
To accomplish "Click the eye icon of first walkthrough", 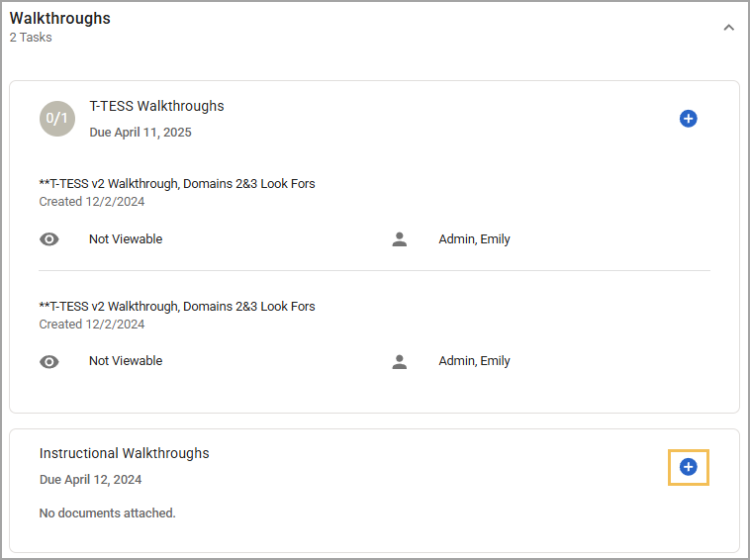I will pos(49,239).
